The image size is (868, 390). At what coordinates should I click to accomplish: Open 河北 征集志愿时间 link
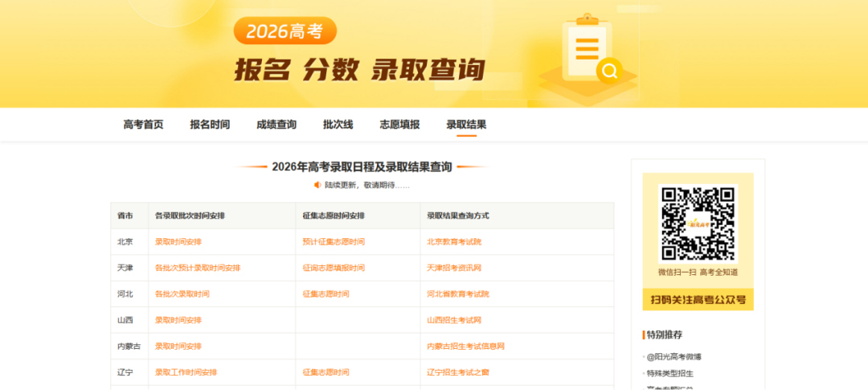tap(326, 294)
